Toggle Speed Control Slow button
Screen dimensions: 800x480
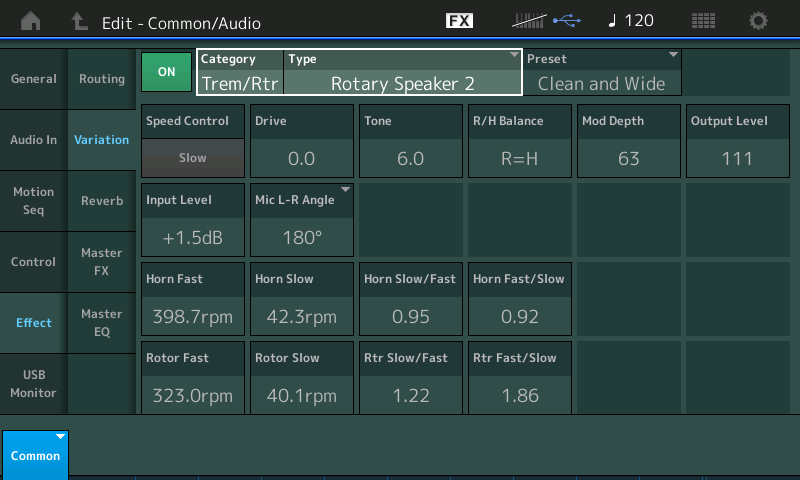click(x=192, y=158)
